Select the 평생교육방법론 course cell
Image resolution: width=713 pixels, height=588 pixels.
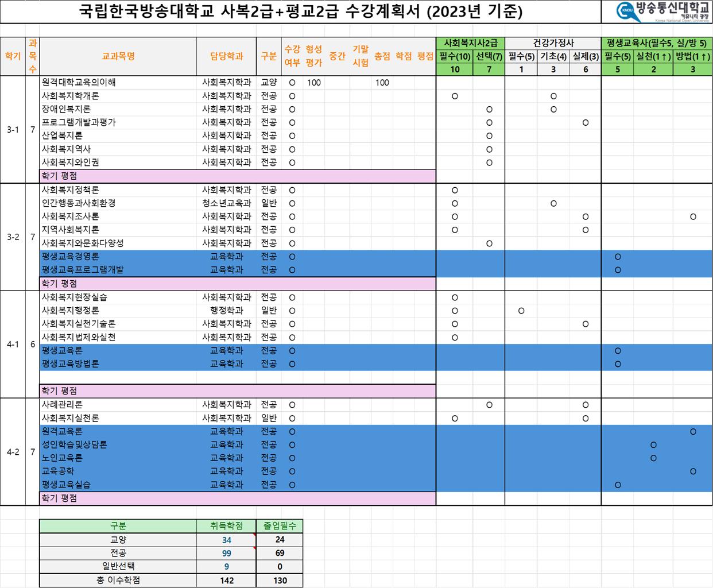tap(118, 364)
